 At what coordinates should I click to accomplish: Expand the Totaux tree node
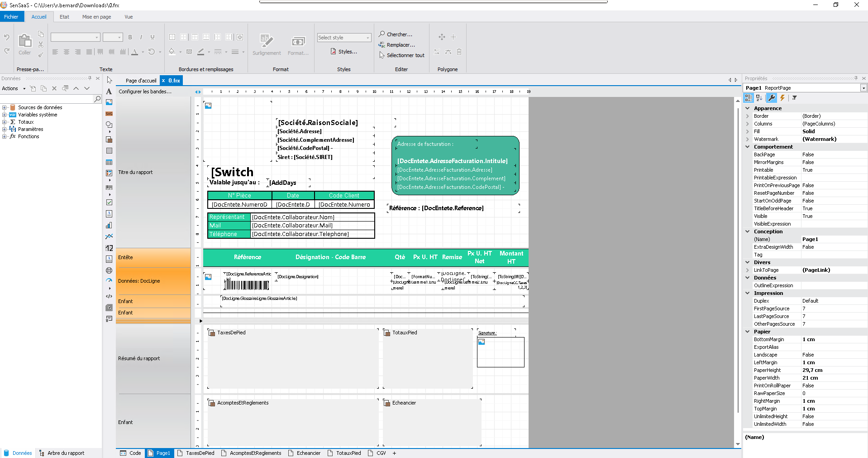5,122
